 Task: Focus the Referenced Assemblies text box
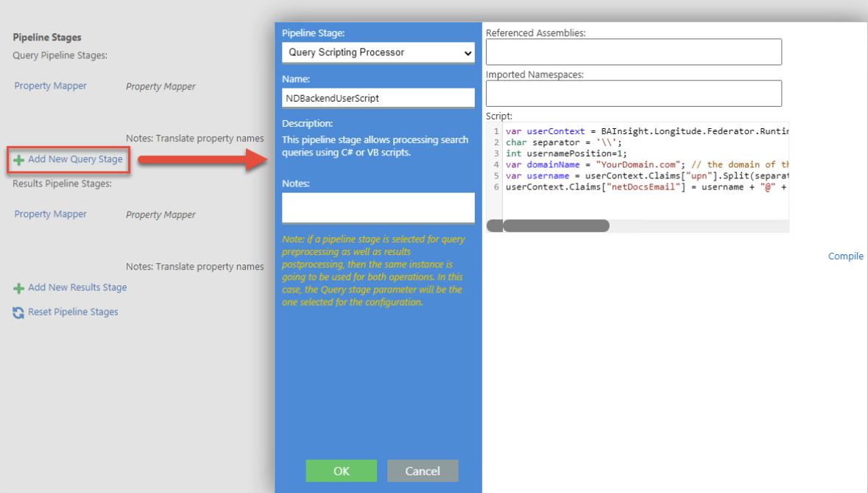(633, 52)
